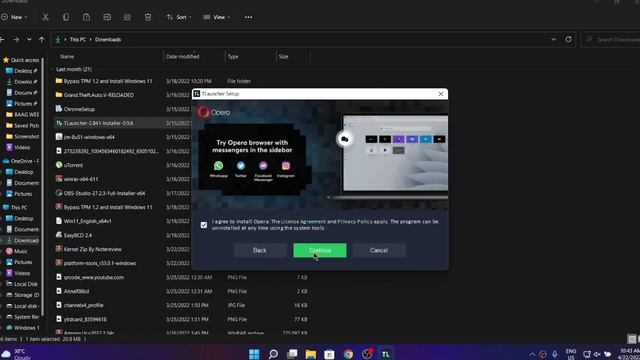Select the TLauncher installer file row

(122, 123)
